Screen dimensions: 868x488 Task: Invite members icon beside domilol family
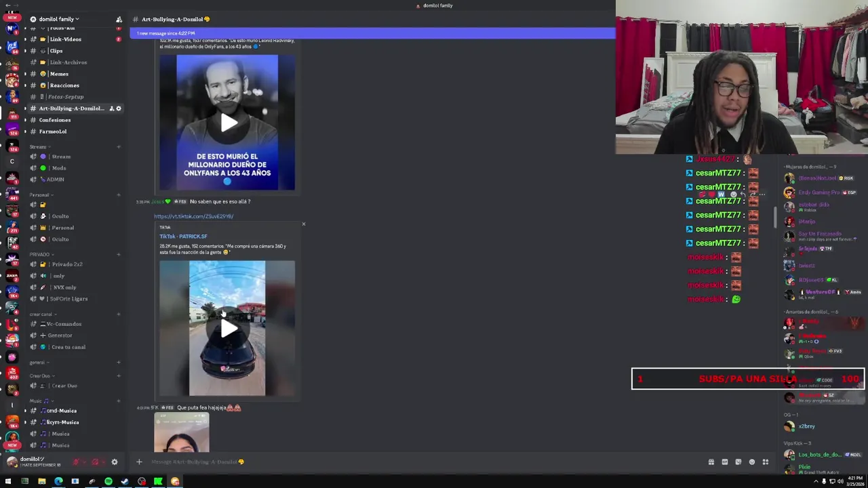tap(119, 19)
